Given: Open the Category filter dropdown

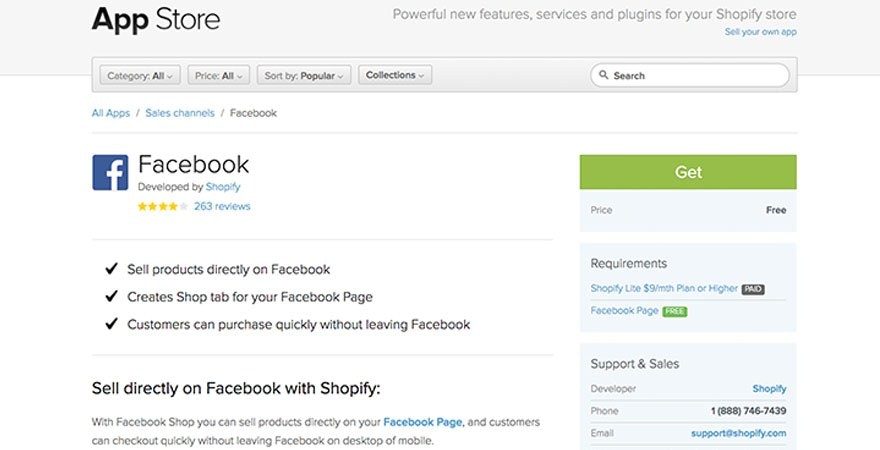Looking at the screenshot, I should tap(139, 76).
